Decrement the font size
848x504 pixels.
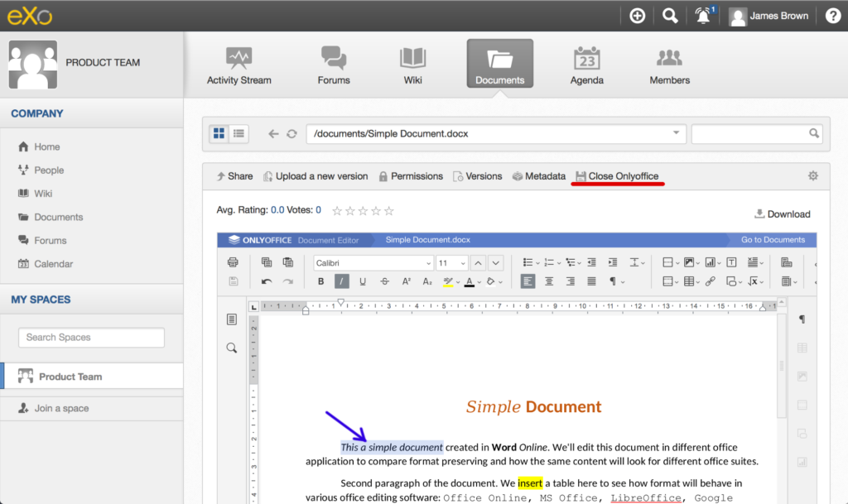(495, 263)
